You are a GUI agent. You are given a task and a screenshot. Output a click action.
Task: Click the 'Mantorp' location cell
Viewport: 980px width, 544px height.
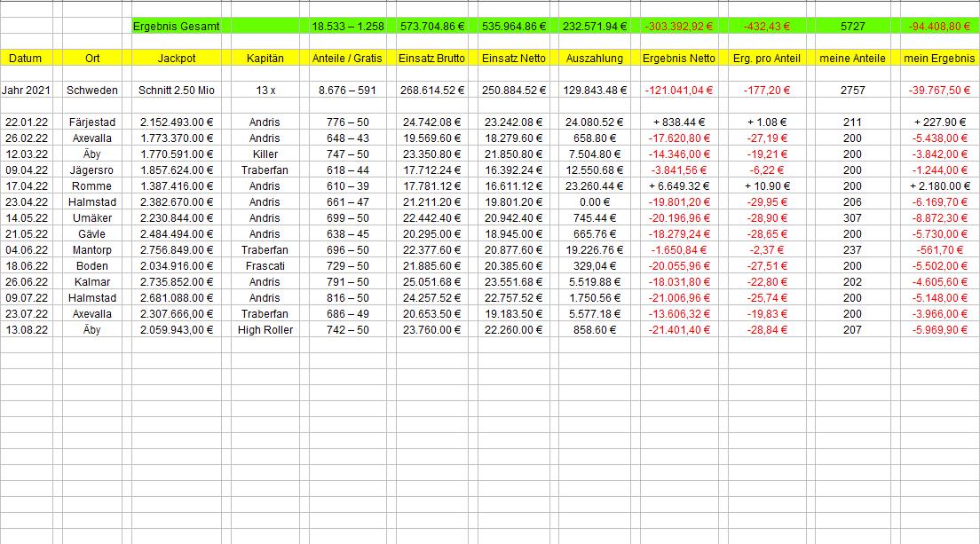coord(92,250)
